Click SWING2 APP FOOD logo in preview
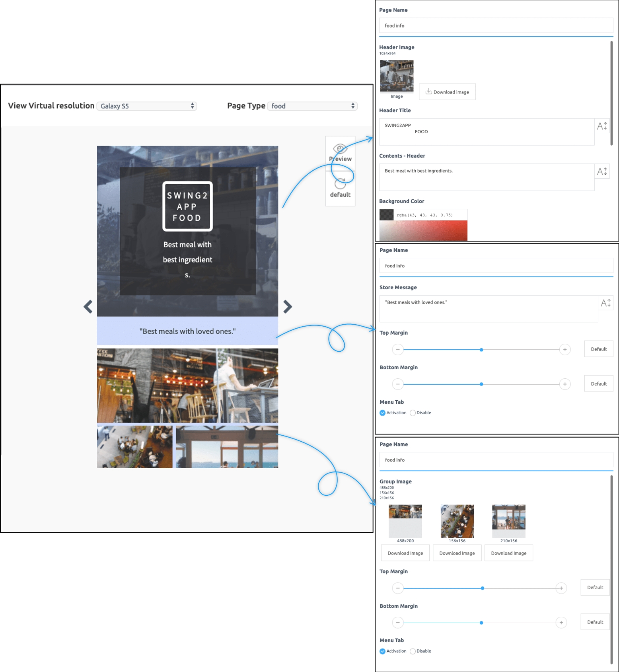619x672 pixels. coord(187,206)
